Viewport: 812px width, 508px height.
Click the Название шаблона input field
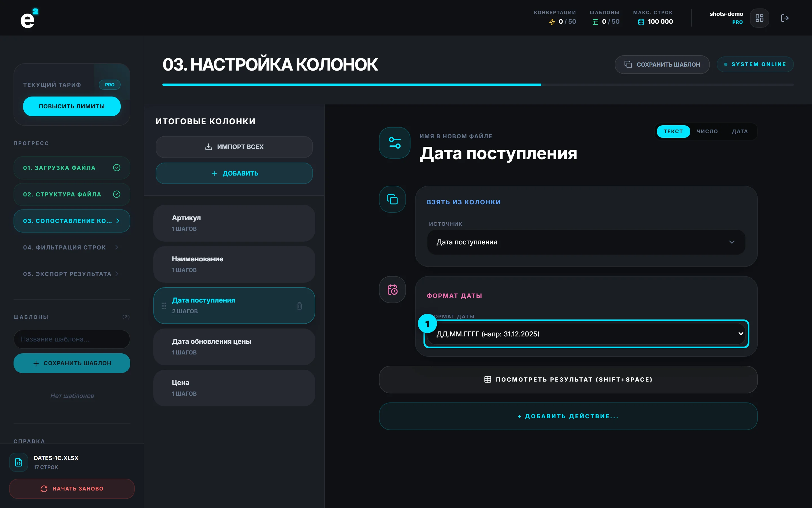[x=71, y=339]
